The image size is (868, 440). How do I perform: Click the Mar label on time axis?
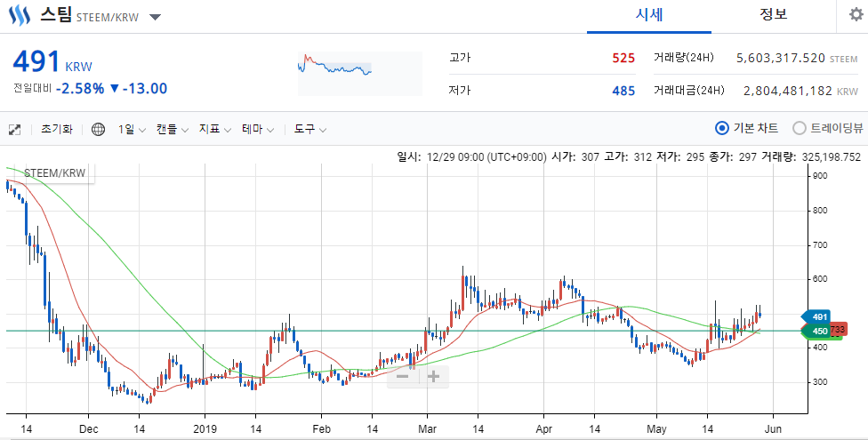tap(428, 429)
